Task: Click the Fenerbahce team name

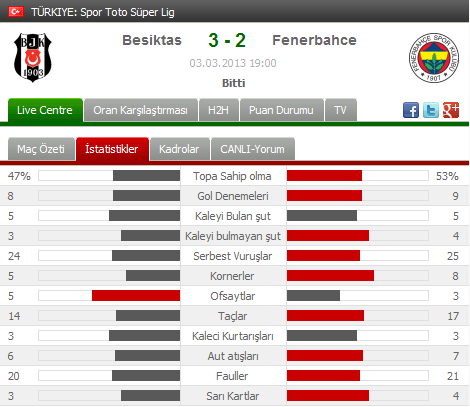Action: coord(314,40)
